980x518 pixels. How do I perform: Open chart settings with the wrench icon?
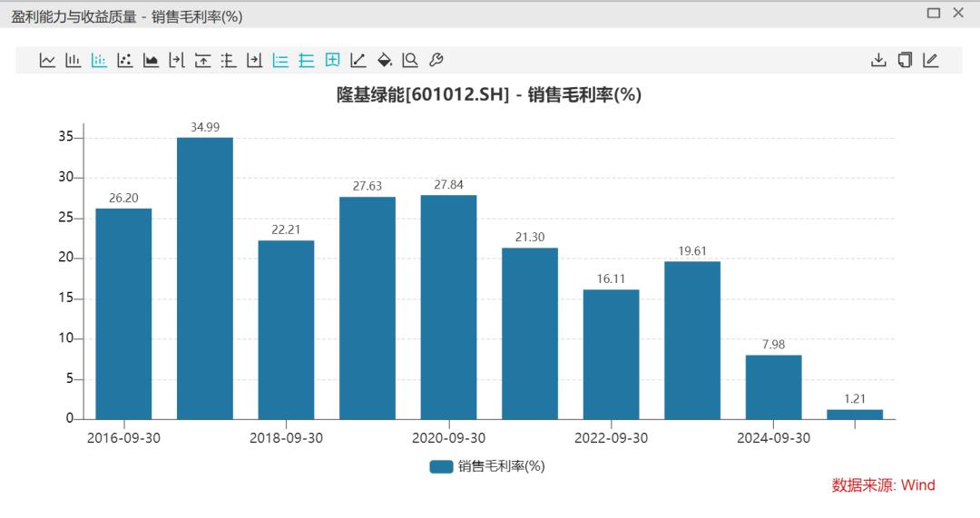pyautogui.click(x=436, y=60)
